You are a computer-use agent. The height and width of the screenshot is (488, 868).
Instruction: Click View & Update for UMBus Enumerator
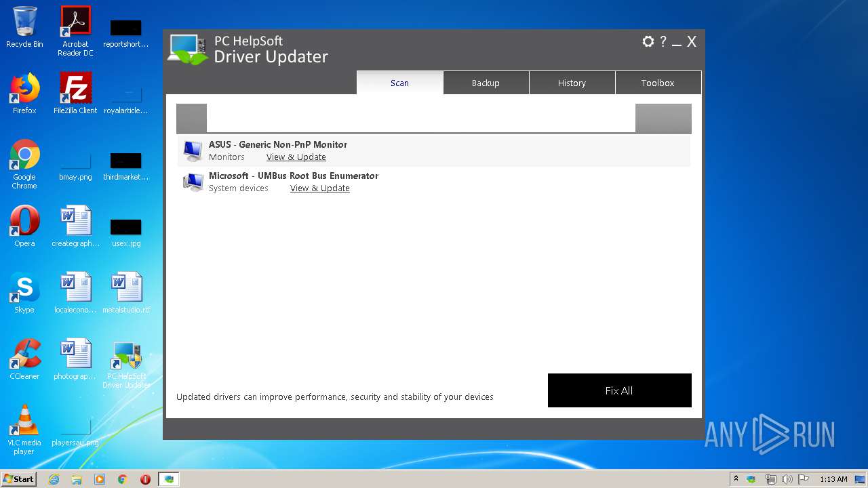click(320, 188)
